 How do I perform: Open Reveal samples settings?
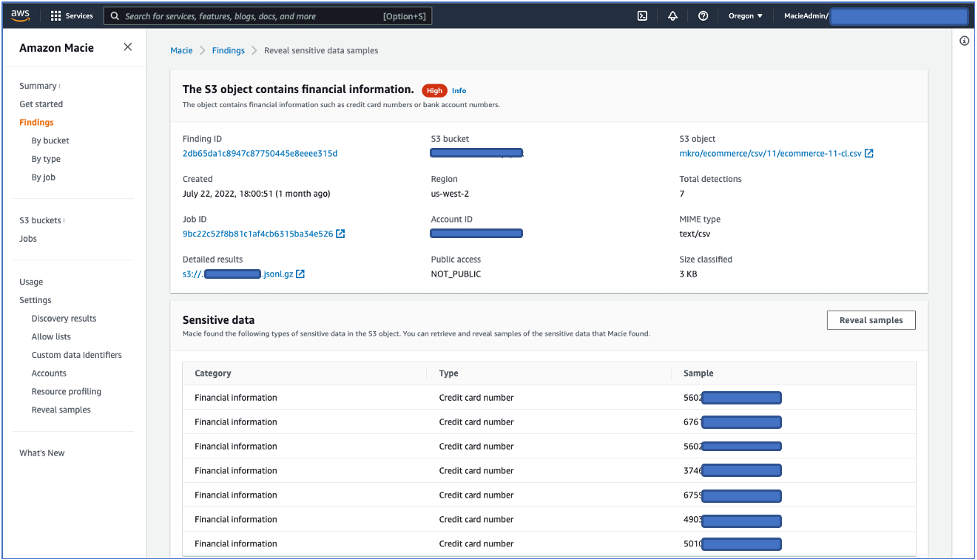click(61, 410)
